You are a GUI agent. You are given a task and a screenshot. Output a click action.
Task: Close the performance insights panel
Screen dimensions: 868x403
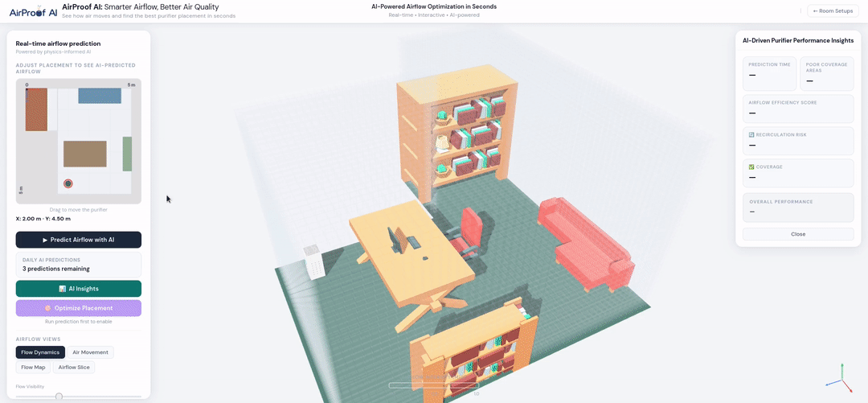click(x=798, y=234)
